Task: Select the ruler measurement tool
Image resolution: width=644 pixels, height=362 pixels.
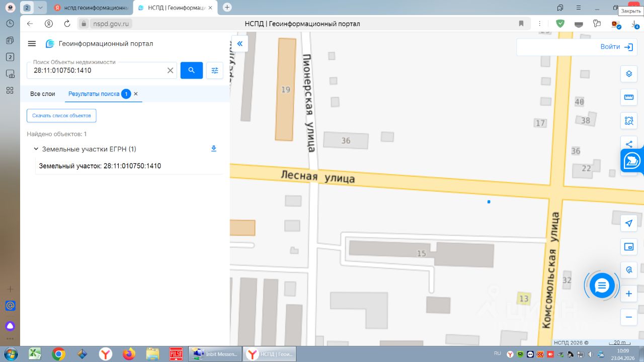Action: [628, 97]
